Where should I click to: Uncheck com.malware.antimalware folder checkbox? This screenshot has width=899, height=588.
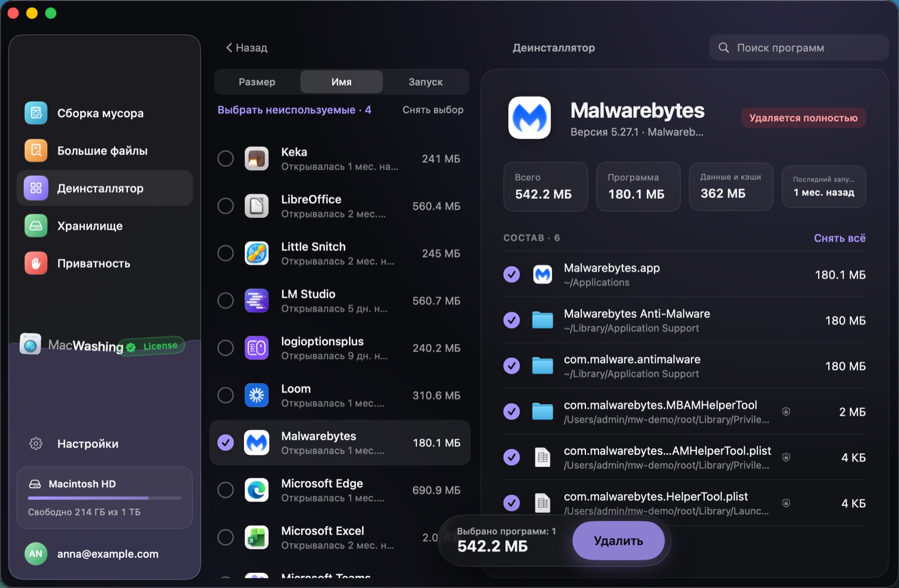point(511,366)
